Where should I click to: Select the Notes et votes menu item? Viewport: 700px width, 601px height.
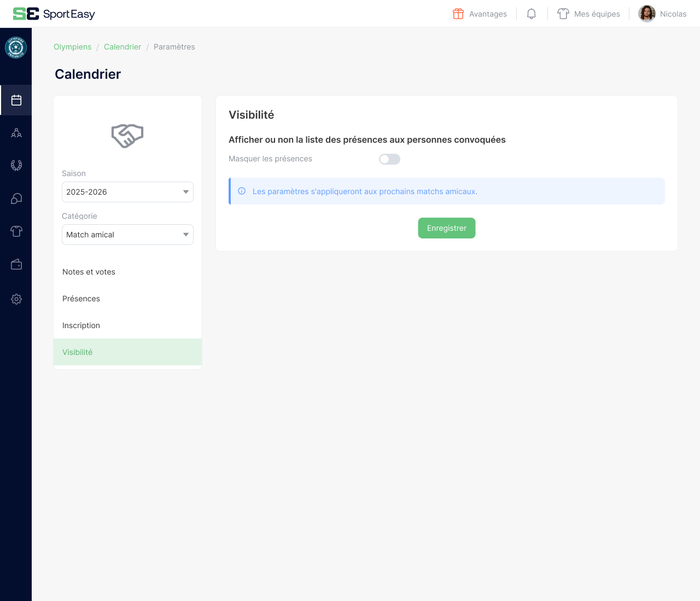(x=89, y=272)
